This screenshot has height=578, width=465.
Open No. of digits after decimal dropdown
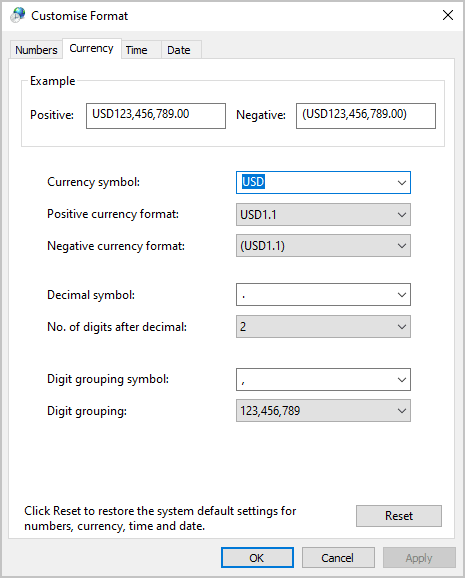[x=323, y=327]
